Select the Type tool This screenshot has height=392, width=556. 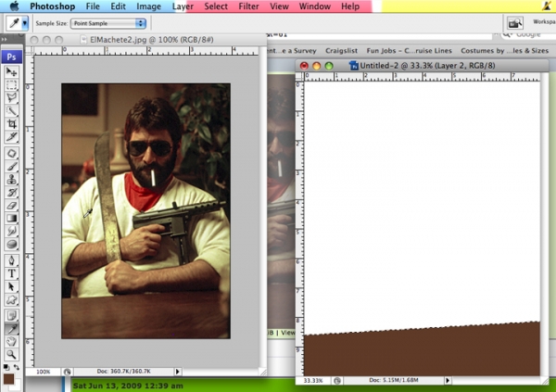coord(11,273)
